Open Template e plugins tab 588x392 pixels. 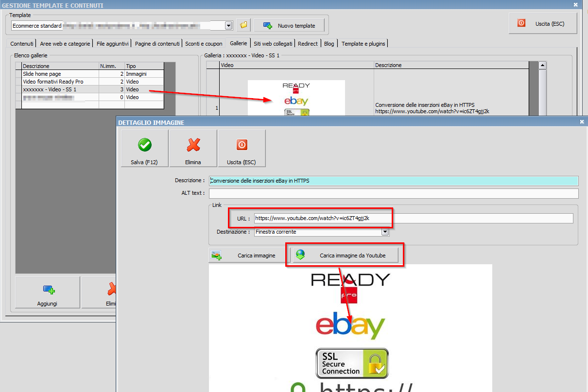point(363,44)
